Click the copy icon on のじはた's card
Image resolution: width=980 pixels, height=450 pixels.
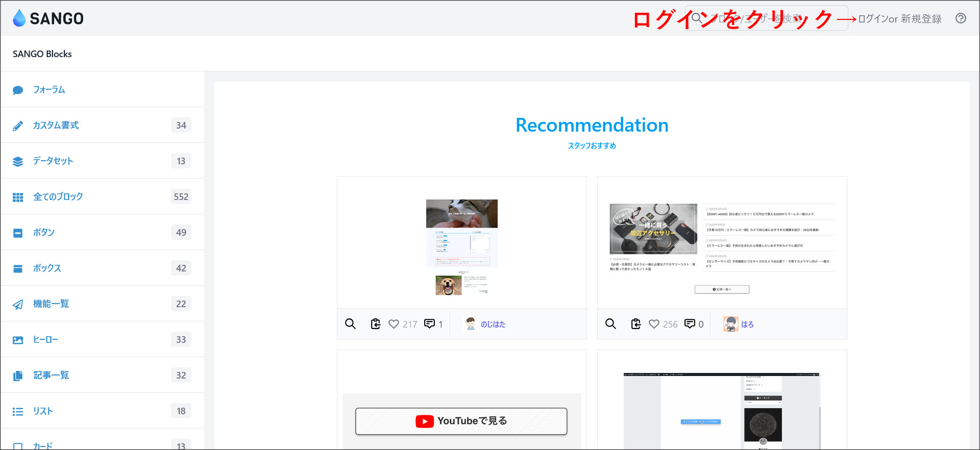[x=376, y=324]
